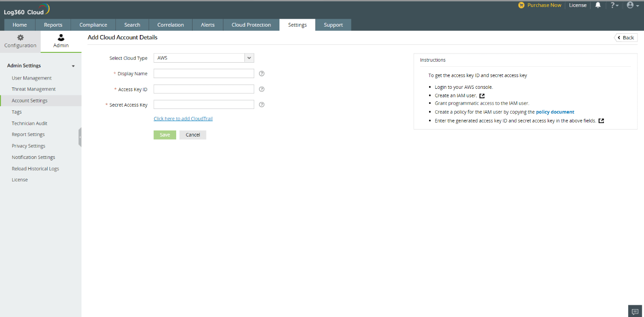The image size is (644, 317).
Task: Switch to the Alerts tab
Action: click(x=208, y=25)
